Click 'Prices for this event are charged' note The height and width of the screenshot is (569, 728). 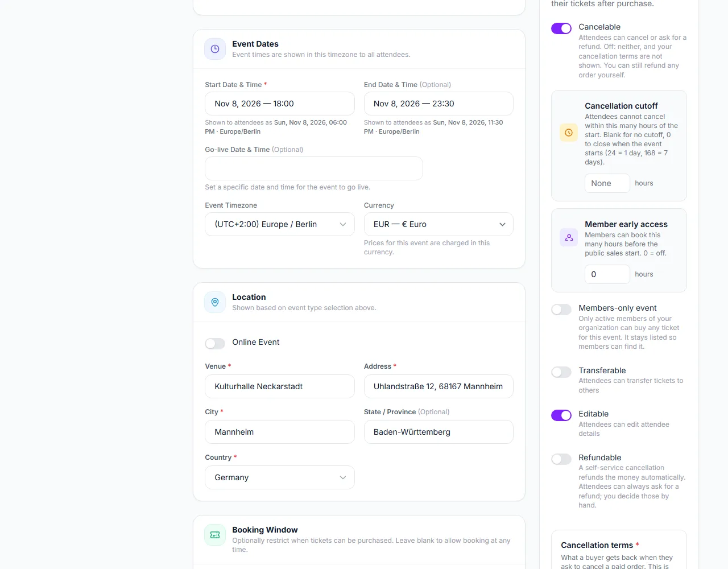427,248
